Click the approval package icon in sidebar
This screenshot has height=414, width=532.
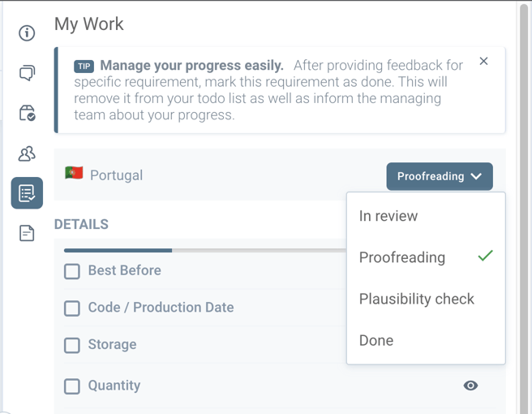[27, 113]
